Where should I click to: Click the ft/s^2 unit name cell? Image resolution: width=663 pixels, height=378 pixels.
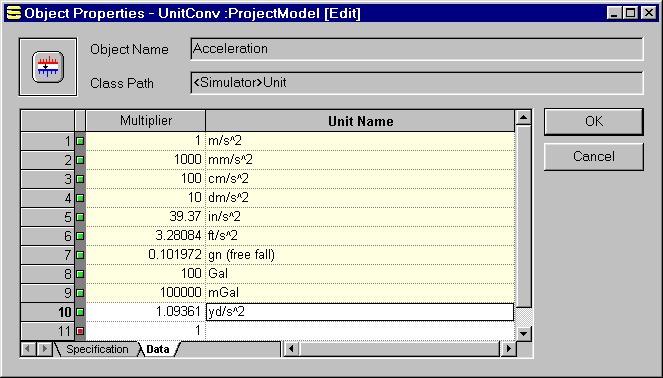coord(360,236)
